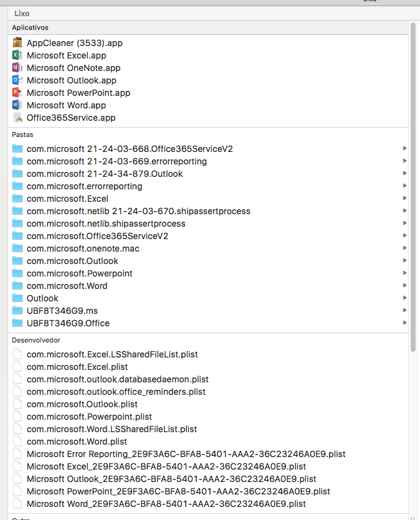Select the Microsoft Excel app icon
The width and height of the screenshot is (420, 520).
pos(17,55)
